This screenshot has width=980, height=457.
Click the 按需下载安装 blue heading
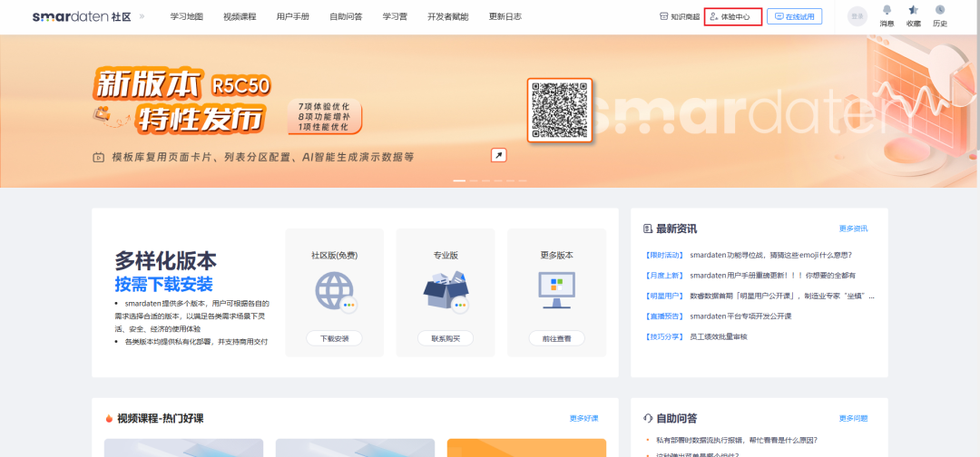(163, 284)
